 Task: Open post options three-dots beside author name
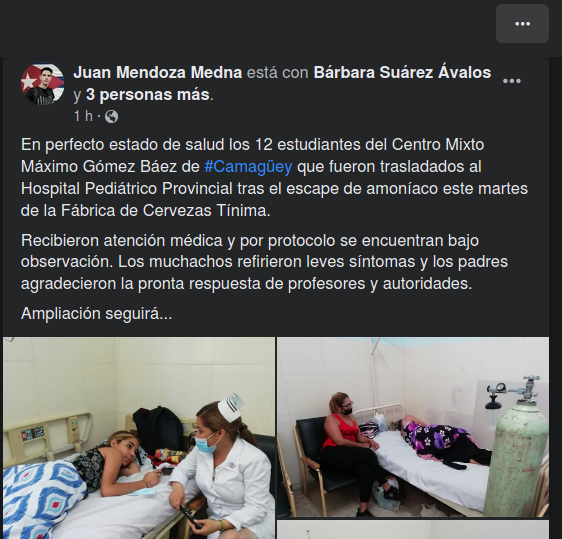tap(511, 81)
